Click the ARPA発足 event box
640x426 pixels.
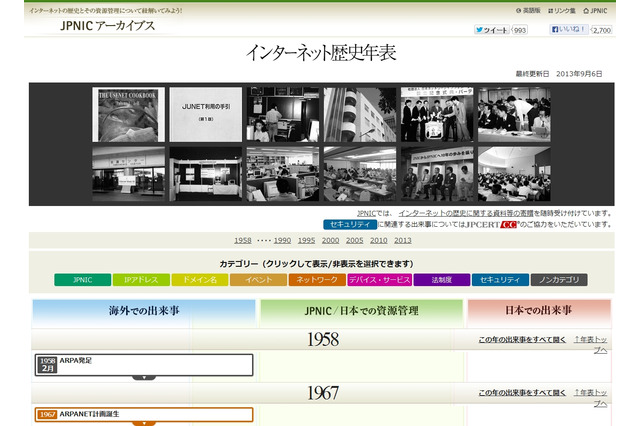[x=144, y=365]
